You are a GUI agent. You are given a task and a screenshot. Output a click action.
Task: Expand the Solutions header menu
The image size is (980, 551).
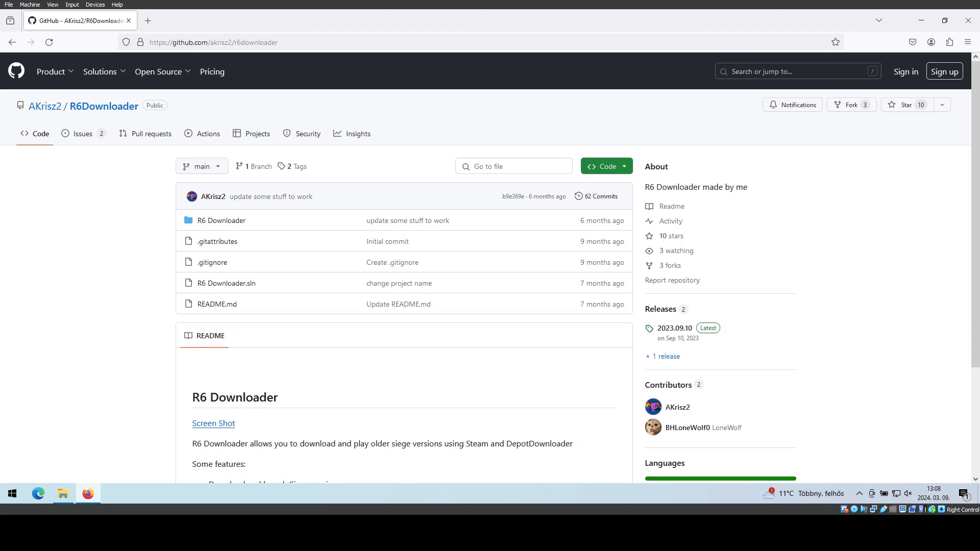coord(104,72)
